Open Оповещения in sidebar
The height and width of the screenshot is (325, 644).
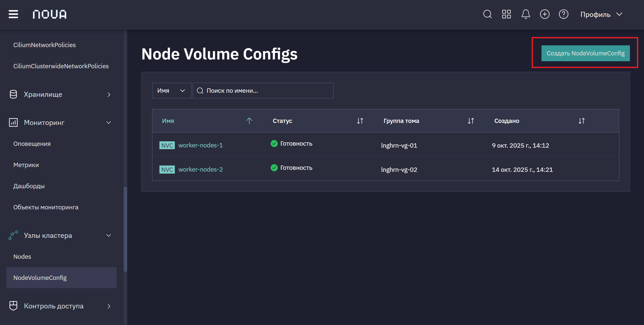coord(32,144)
